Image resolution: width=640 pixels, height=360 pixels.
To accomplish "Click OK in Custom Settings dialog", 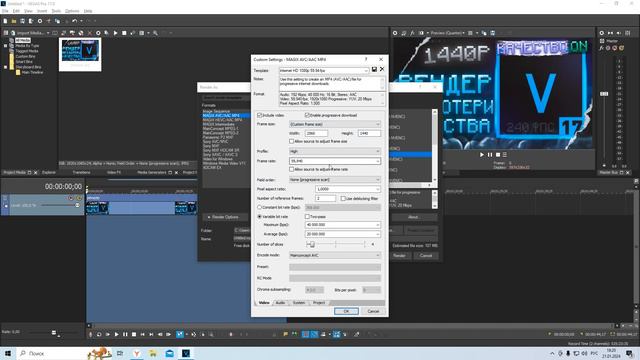I will 346,311.
